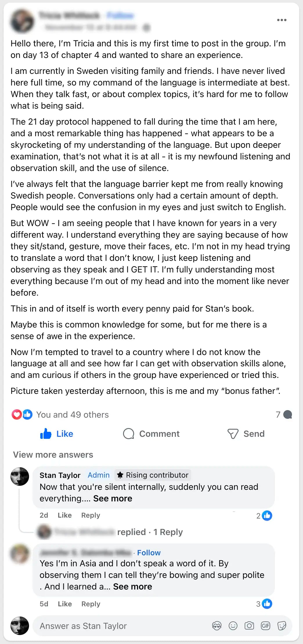Expand View more answers
303x644 pixels.
53,454
